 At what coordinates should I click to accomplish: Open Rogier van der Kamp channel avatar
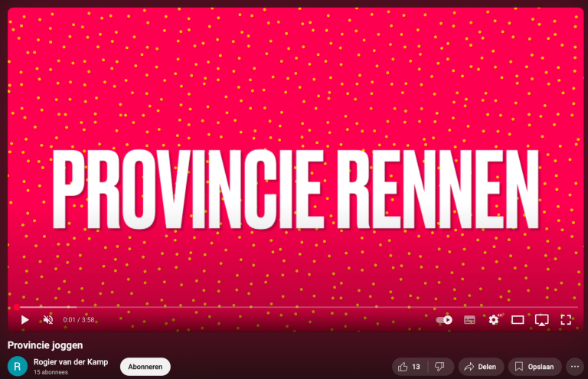pyautogui.click(x=18, y=367)
